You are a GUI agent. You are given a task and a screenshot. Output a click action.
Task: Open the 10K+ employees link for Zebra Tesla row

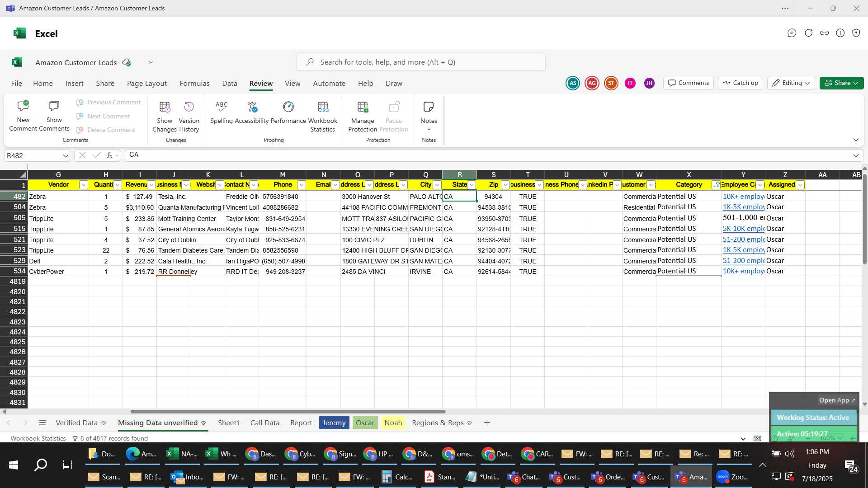[x=743, y=197]
